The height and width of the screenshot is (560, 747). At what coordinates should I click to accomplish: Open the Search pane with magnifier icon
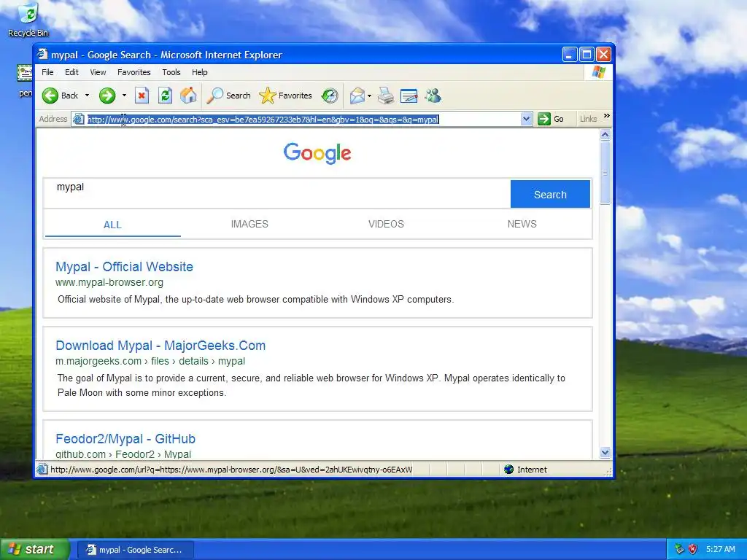[x=215, y=96]
